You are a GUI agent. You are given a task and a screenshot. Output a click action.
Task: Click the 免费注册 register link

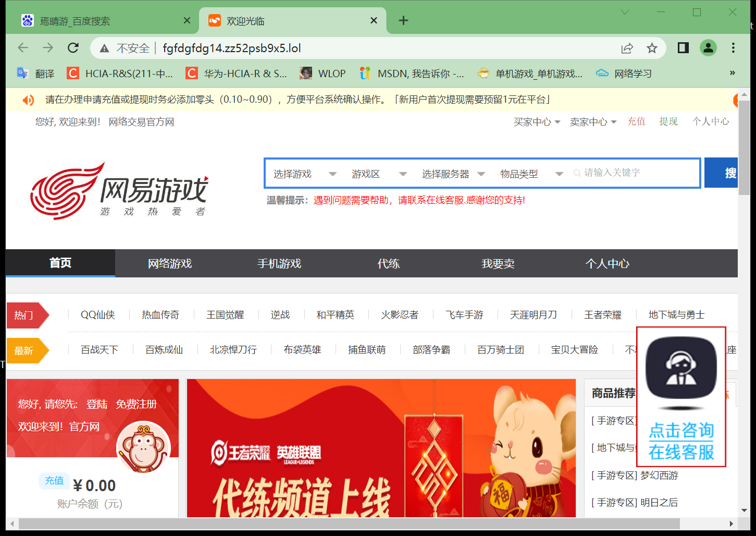(x=137, y=404)
